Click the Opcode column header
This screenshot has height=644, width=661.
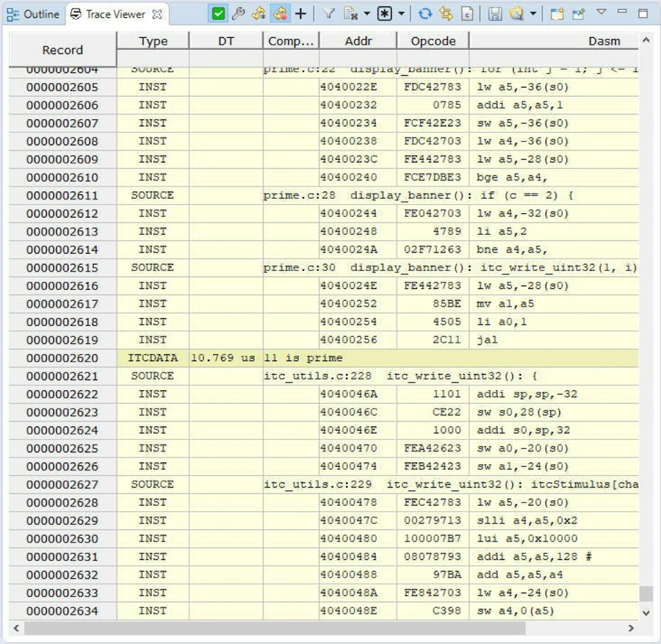click(433, 41)
